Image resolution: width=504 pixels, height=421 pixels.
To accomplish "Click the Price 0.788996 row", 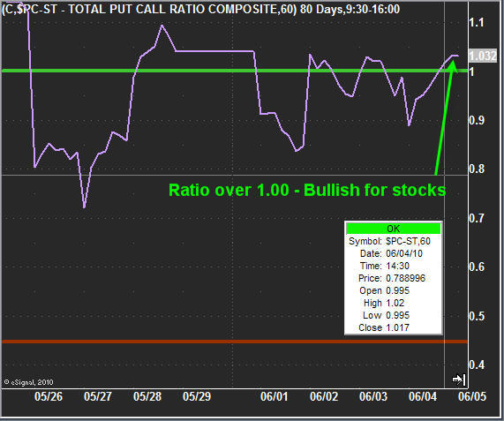I will tap(392, 278).
